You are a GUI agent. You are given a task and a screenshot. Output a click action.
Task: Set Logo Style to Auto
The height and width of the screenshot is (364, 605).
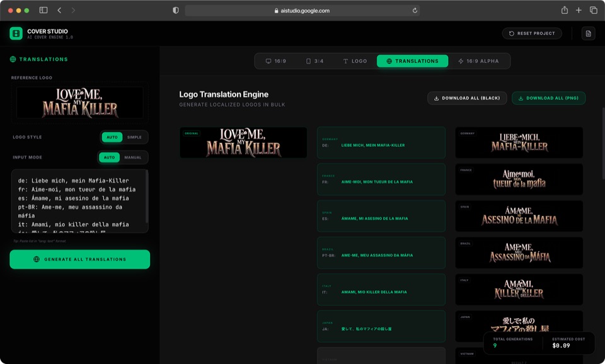tap(112, 137)
